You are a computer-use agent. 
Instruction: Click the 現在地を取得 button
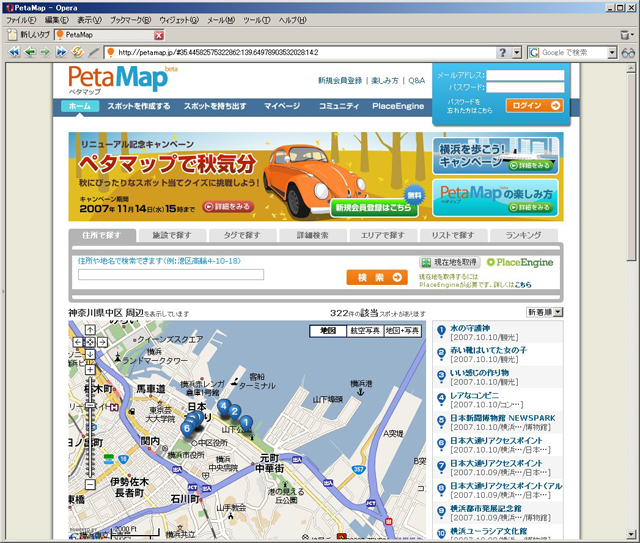450,262
